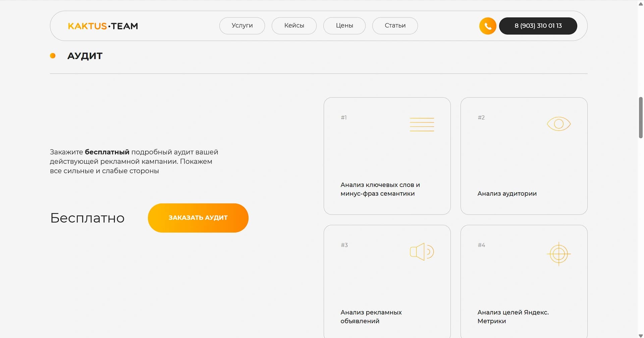This screenshot has height=338, width=644.
Task: Click the scroll-down arrow at bottom right
Action: (640, 335)
